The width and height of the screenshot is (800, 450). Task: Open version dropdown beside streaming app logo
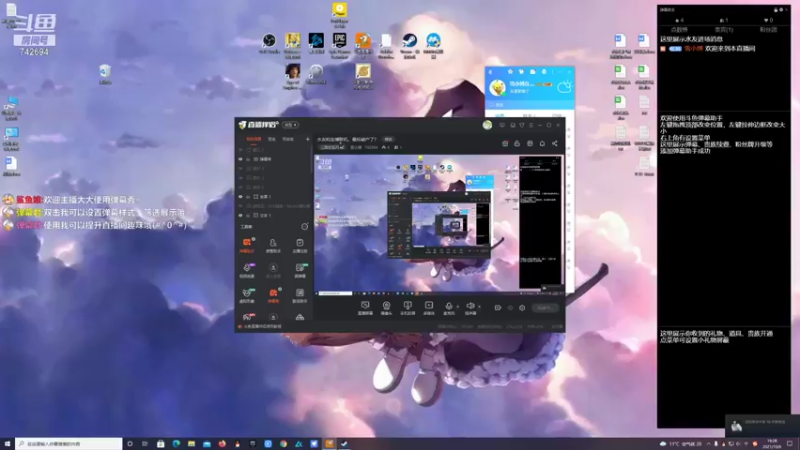[290, 125]
